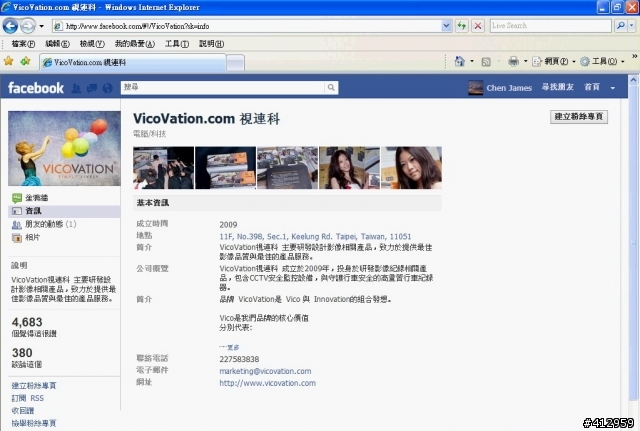Viewport: 640px width, 431px height.
Task: Open the 工具(O) tools command menu
Action: 602,61
